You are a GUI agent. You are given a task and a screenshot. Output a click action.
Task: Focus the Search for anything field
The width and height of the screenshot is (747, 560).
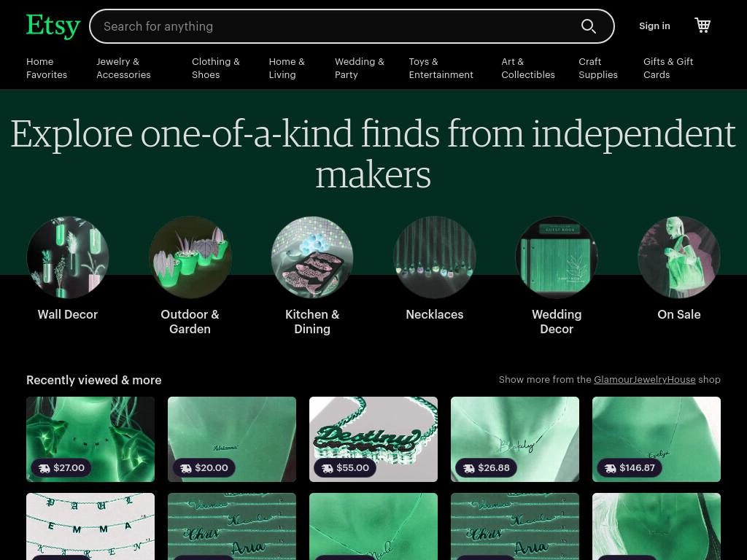pos(333,26)
